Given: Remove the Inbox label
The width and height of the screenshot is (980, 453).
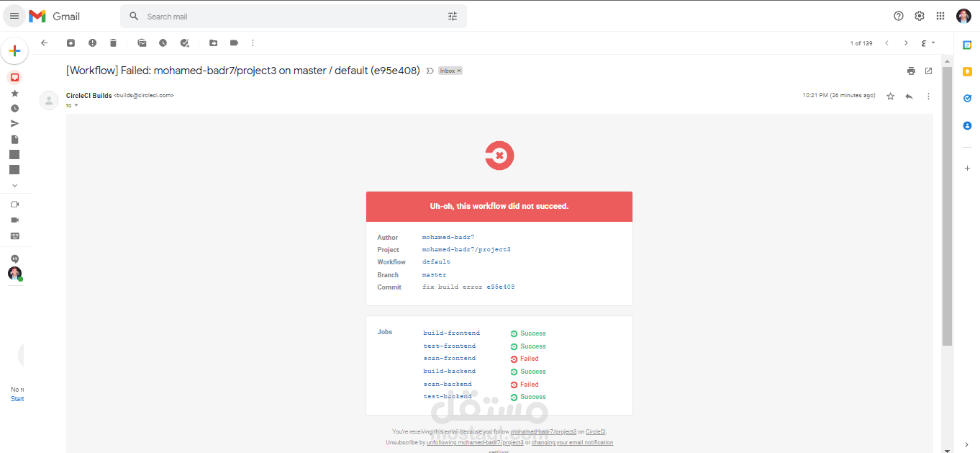Looking at the screenshot, I should (459, 71).
